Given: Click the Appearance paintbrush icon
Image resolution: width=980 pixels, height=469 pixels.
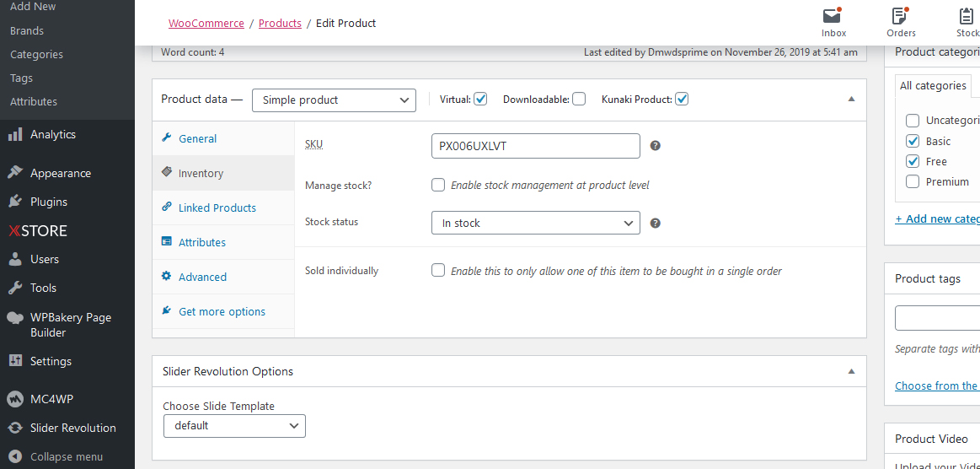Looking at the screenshot, I should [16, 173].
